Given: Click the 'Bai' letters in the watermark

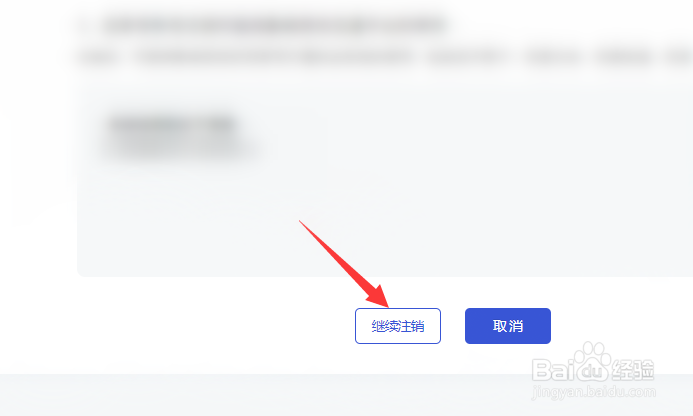Looking at the screenshot, I should pos(554,370).
